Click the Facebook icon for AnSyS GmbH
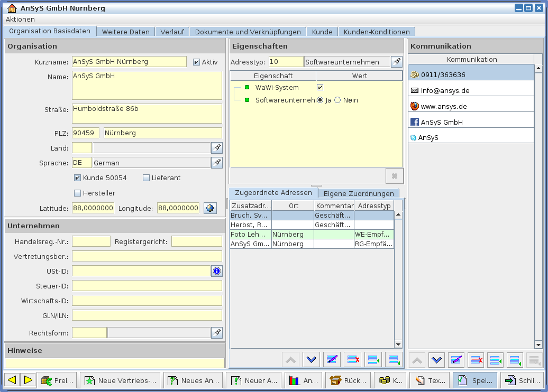 pos(415,122)
